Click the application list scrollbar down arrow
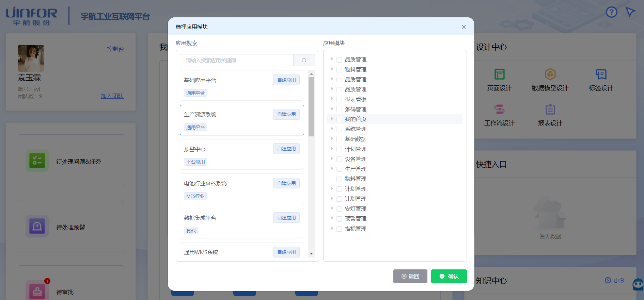Image resolution: width=644 pixels, height=300 pixels. pos(311,253)
